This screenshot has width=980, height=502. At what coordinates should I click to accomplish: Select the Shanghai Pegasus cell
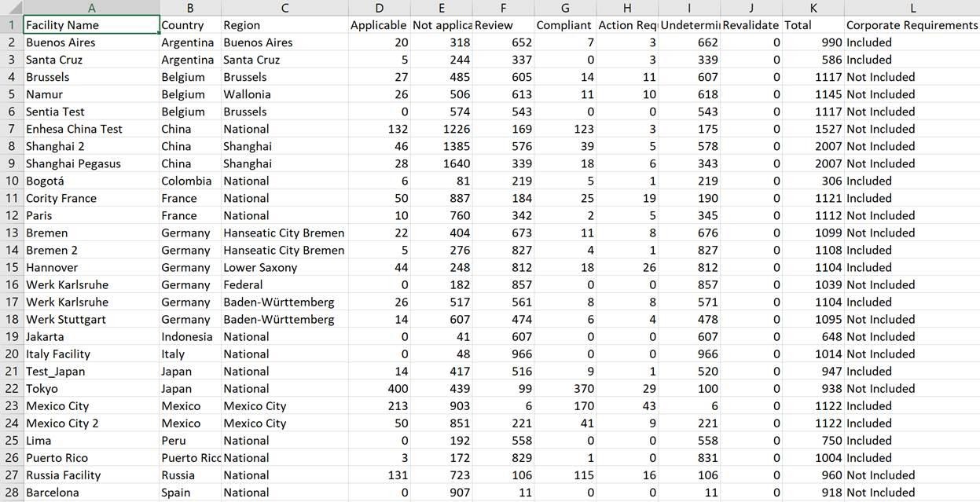point(91,163)
